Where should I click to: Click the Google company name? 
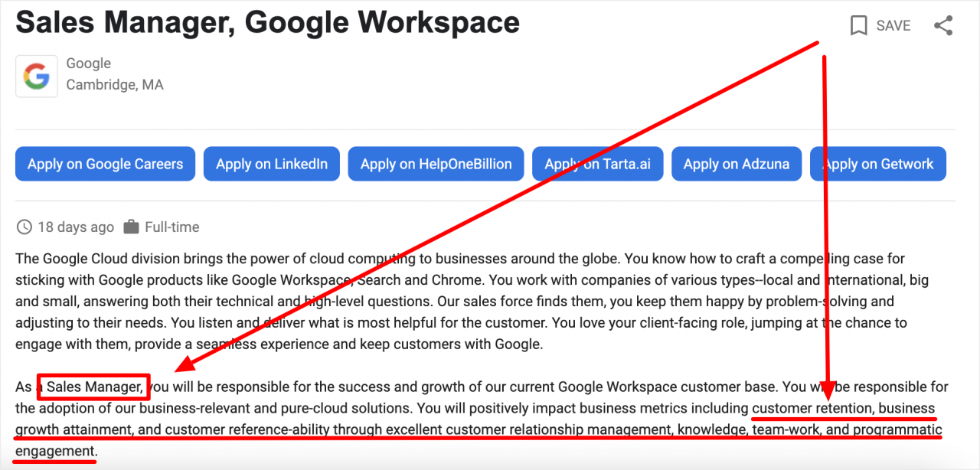click(88, 64)
